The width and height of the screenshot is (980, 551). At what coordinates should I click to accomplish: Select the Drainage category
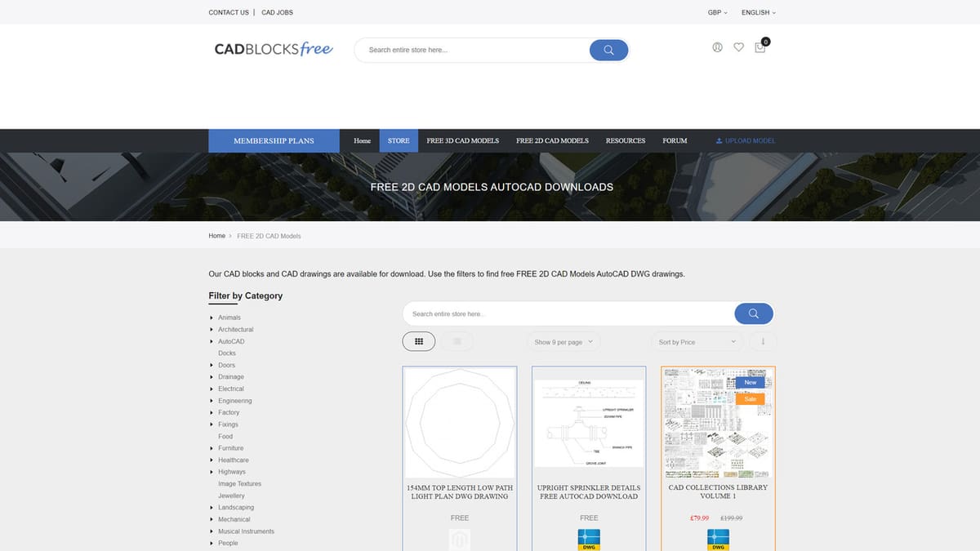coord(231,377)
